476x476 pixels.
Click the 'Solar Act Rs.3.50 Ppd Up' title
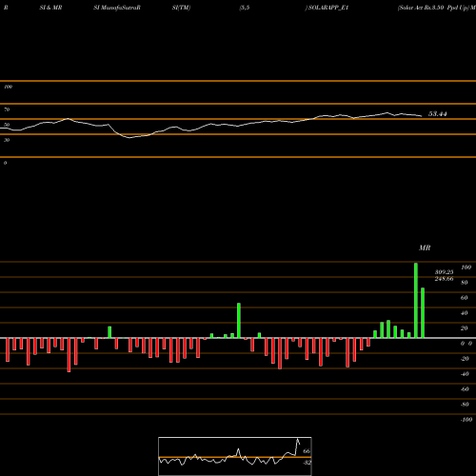tap(433, 8)
